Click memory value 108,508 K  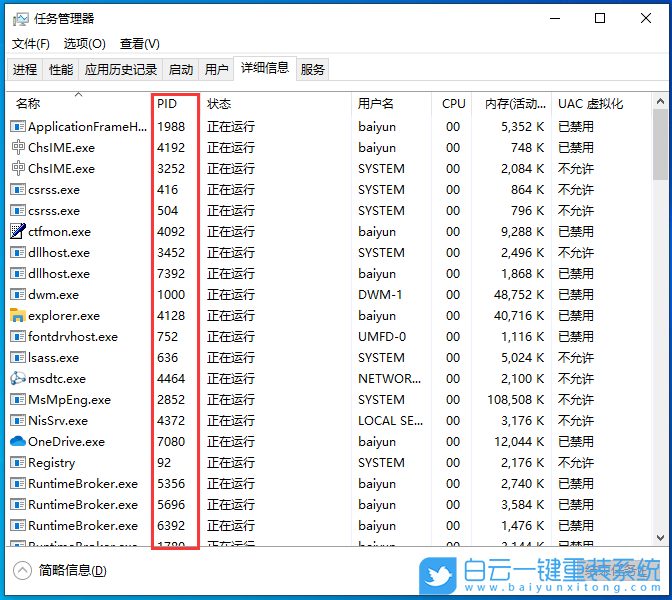516,399
